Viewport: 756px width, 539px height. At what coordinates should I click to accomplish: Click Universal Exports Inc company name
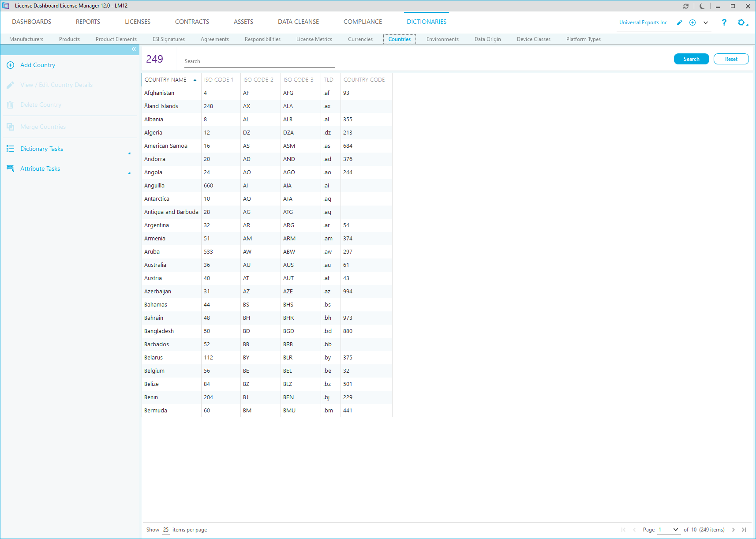643,22
